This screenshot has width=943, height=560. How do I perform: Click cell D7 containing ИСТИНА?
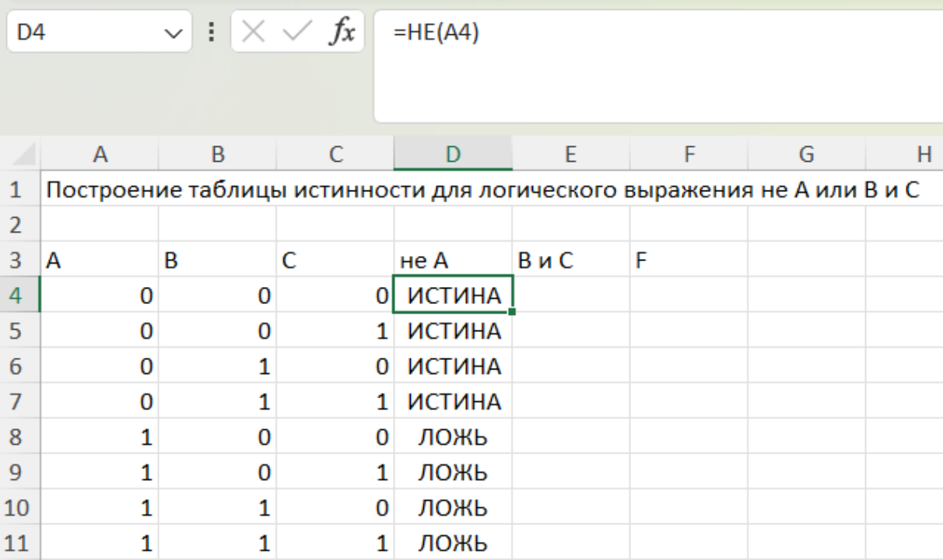pos(453,401)
